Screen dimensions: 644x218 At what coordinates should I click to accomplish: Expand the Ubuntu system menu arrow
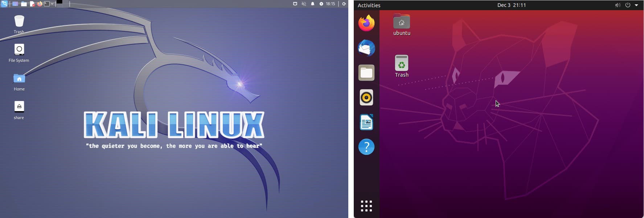click(x=636, y=5)
